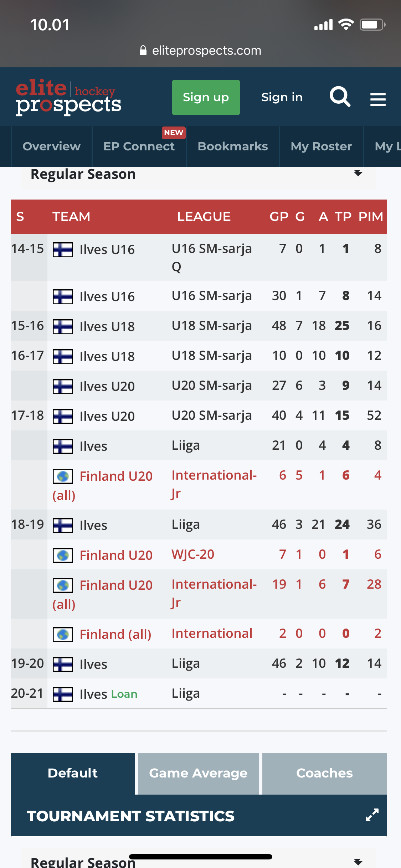The width and height of the screenshot is (401, 868).
Task: Tap the padlock icon in address bar
Action: [143, 51]
